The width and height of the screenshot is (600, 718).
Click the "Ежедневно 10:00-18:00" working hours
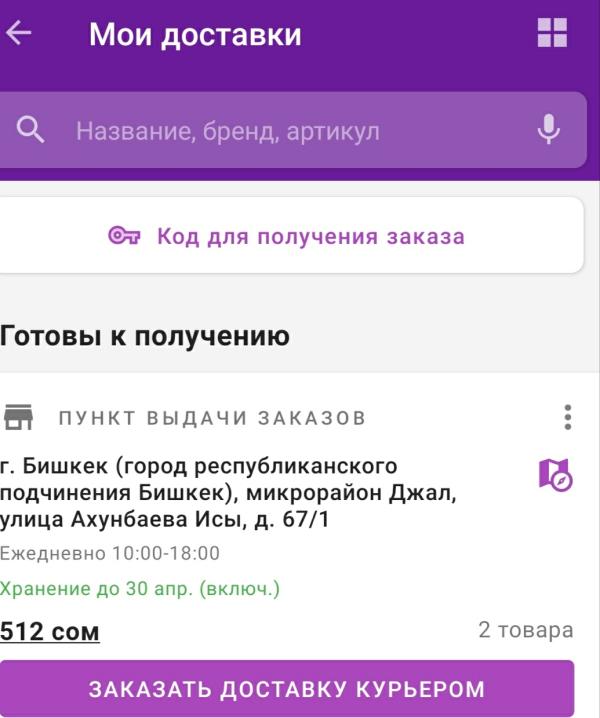[110, 554]
